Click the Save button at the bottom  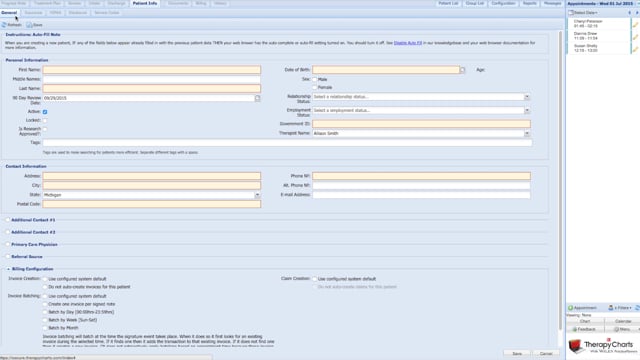(517, 353)
